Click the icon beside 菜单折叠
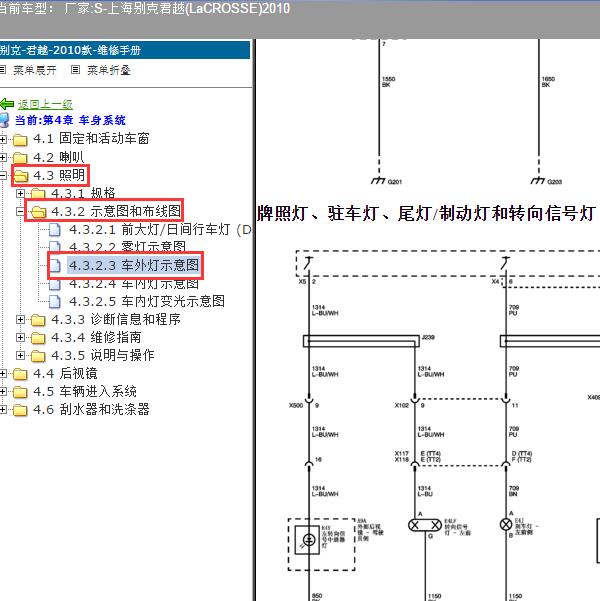This screenshot has width=600, height=601. (76, 70)
